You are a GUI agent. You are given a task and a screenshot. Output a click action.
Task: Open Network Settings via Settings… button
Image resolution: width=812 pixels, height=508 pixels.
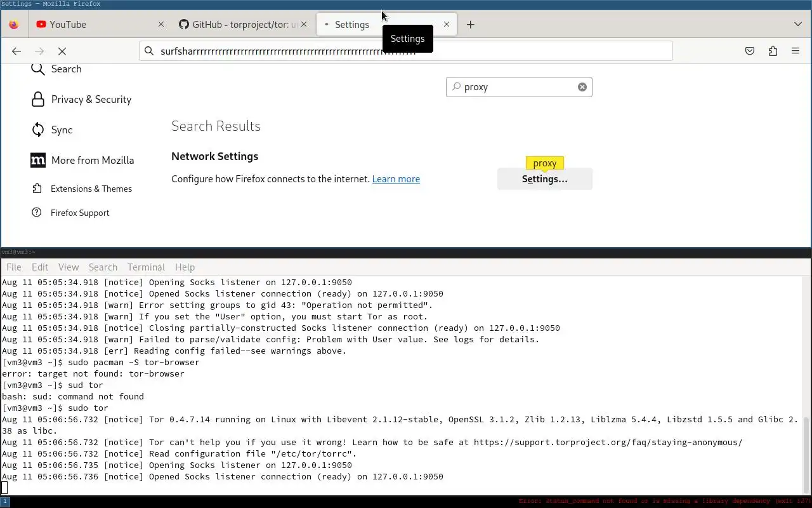tap(544, 179)
